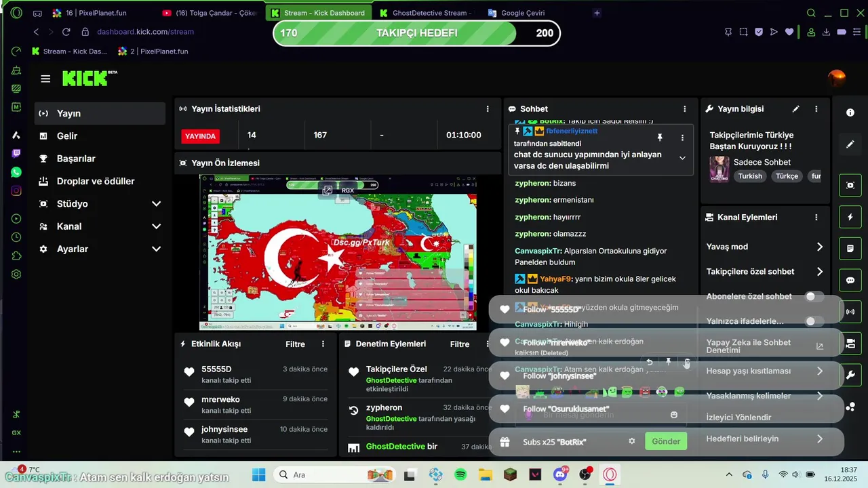Viewport: 868px width, 488px height.
Task: Toggle Yalnızca ifadelerle switch
Action: [x=814, y=321]
